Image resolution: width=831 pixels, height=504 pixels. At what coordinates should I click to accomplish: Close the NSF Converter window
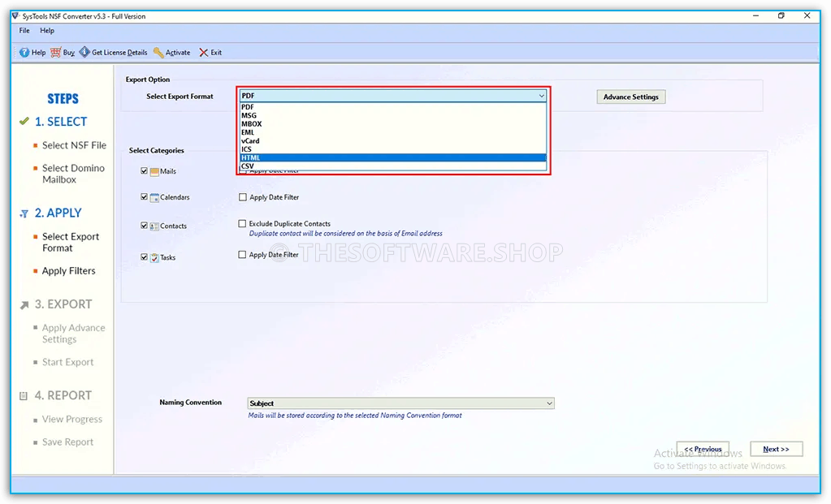[x=807, y=16]
